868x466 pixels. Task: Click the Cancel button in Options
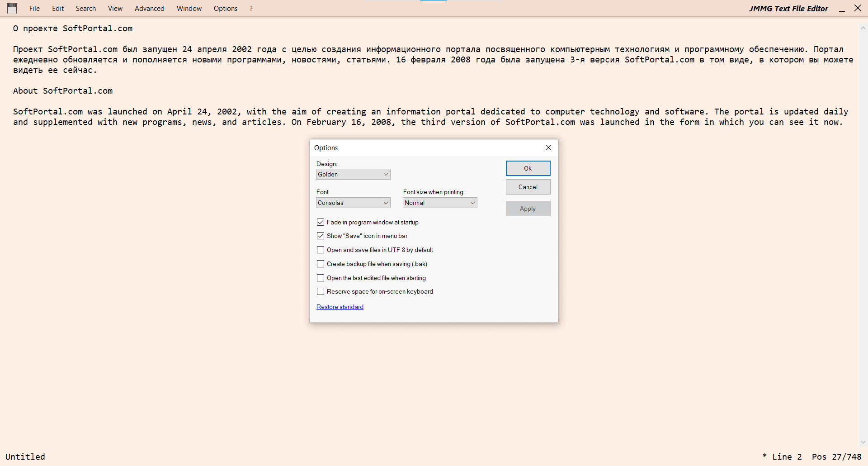tap(528, 187)
